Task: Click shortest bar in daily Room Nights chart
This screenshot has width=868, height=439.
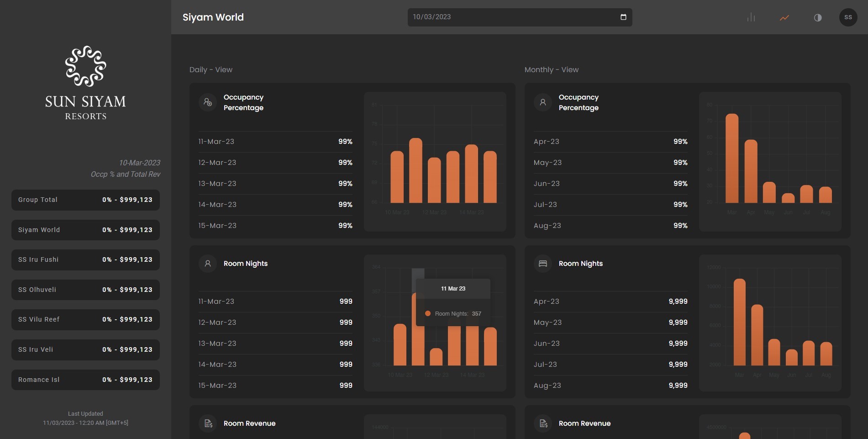Action: click(436, 357)
